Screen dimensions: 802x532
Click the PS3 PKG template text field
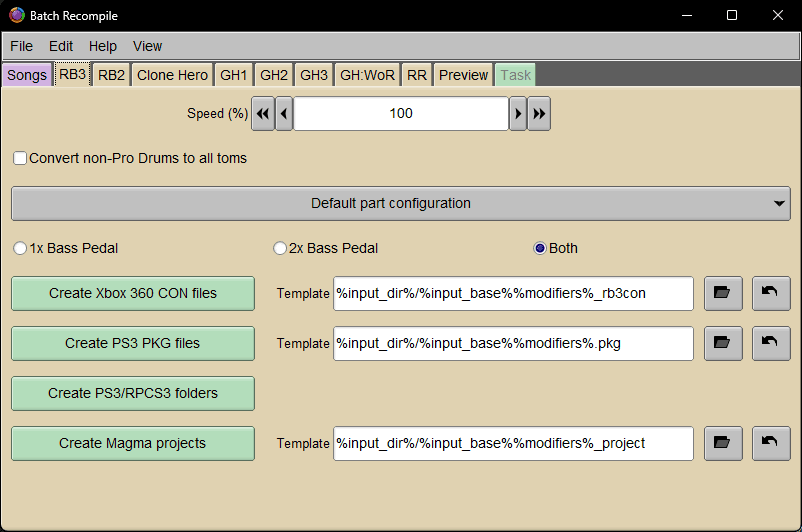point(513,343)
